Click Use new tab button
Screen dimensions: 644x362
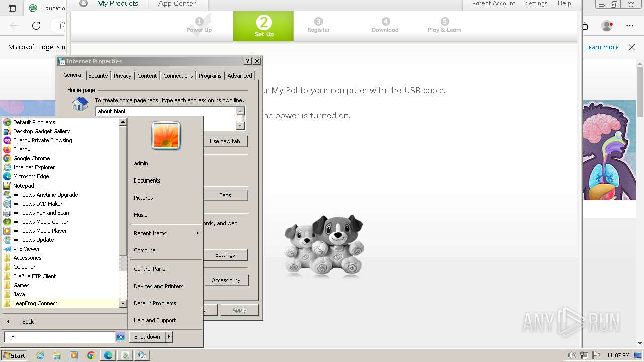225,141
